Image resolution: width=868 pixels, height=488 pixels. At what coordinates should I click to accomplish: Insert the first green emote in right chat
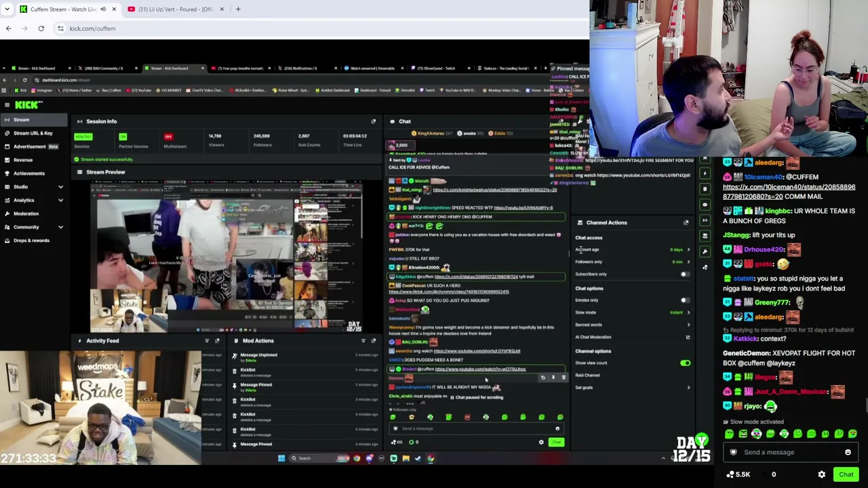(729, 434)
